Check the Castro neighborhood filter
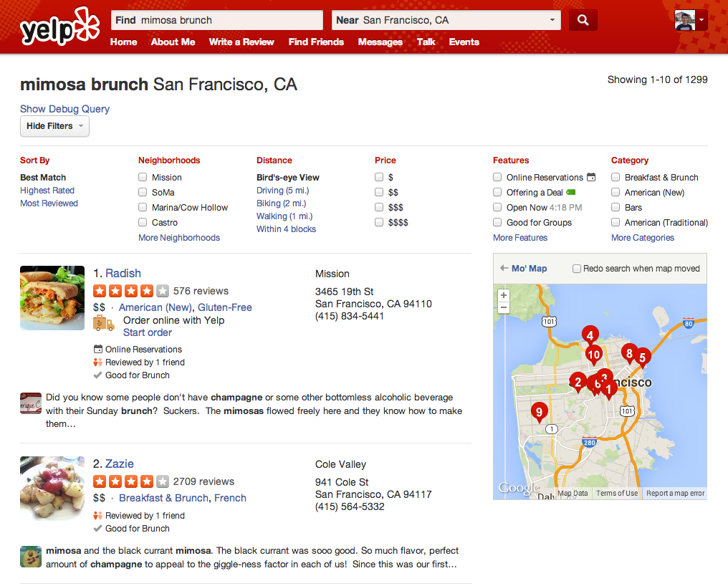Image resolution: width=728 pixels, height=586 pixels. tap(143, 222)
